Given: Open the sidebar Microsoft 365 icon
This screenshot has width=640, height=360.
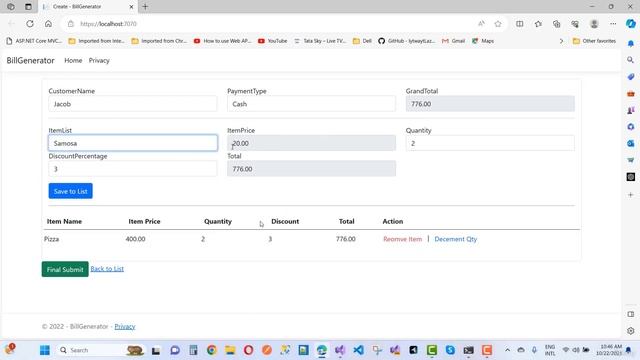Looking at the screenshot, I should pyautogui.click(x=631, y=127).
